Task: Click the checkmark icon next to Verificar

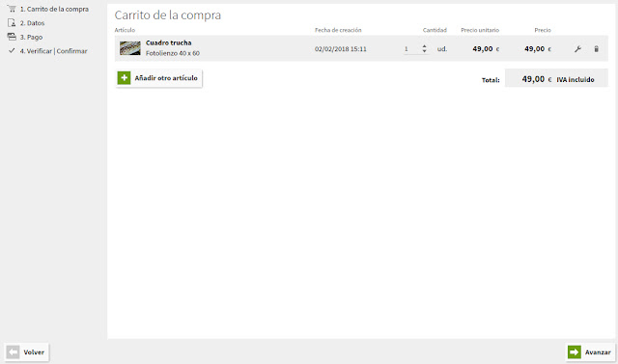Action: 12,51
